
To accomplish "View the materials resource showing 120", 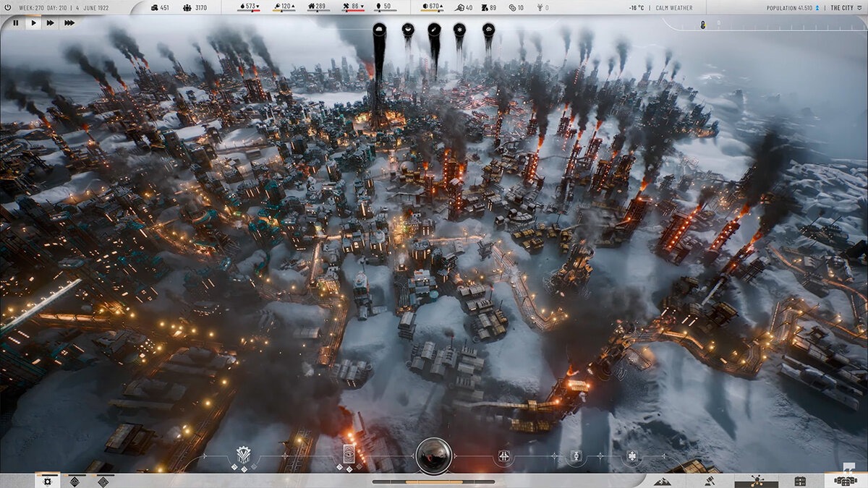I will [285, 7].
